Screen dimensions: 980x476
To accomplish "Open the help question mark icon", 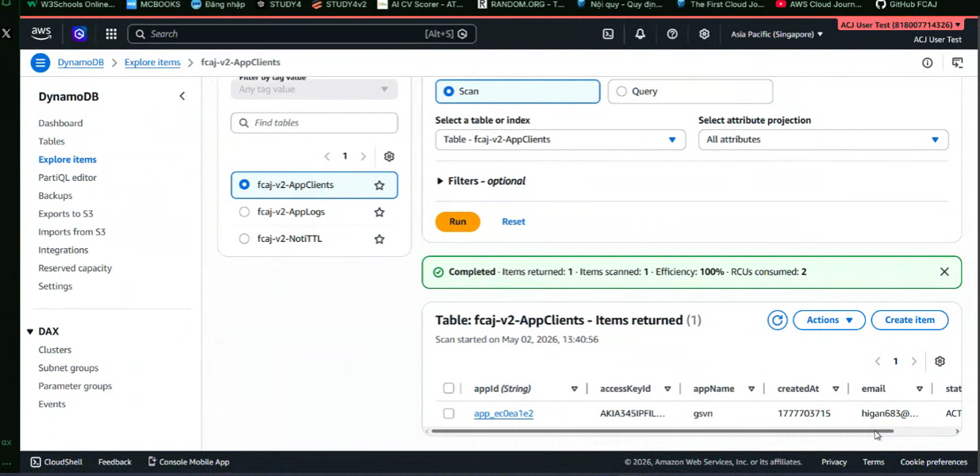I will [672, 34].
